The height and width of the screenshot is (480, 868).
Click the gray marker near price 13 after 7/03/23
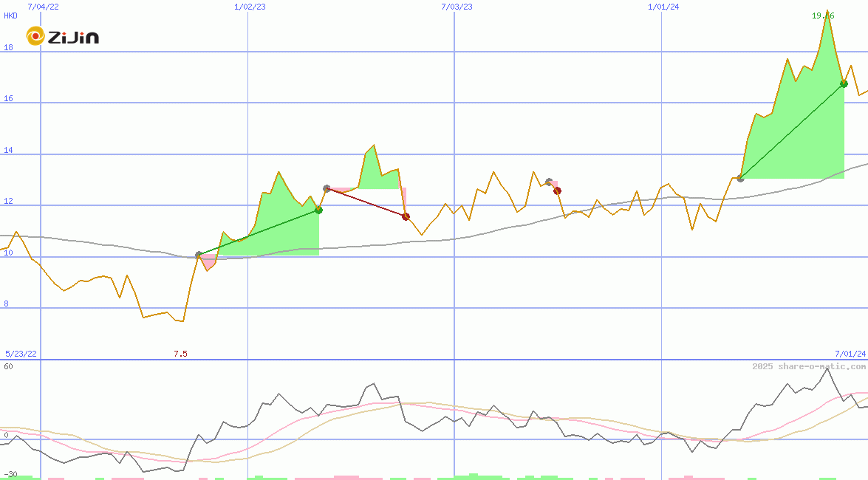pos(549,182)
